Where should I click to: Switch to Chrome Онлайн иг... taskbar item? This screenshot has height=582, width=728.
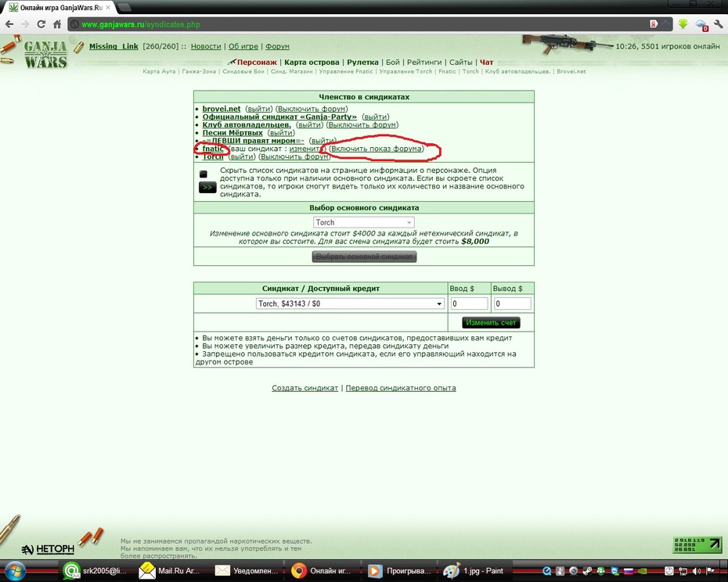coord(322,571)
